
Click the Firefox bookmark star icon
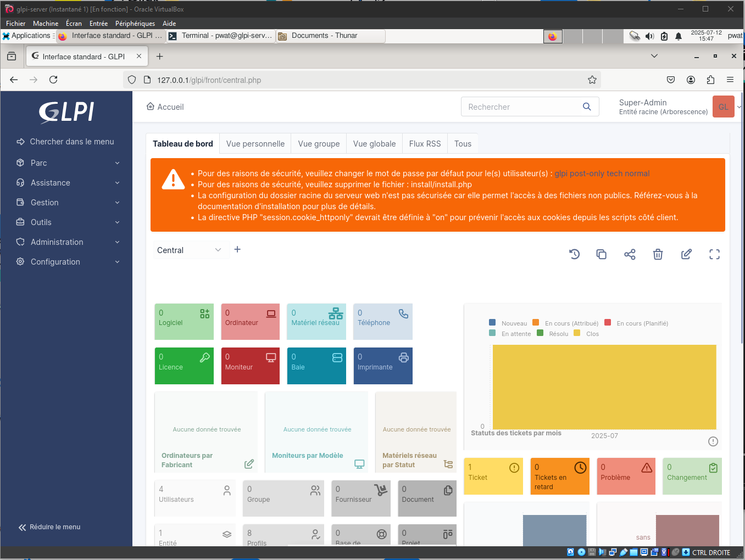(592, 80)
